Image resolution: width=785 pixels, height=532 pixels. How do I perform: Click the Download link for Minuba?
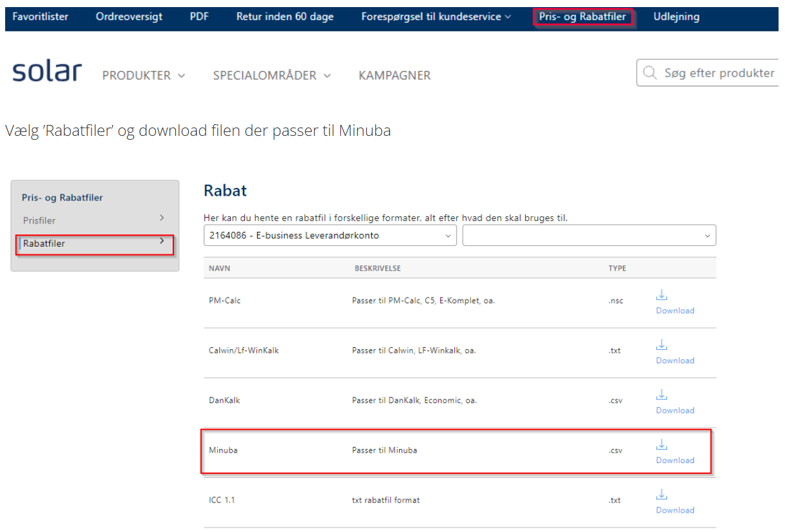coord(675,461)
